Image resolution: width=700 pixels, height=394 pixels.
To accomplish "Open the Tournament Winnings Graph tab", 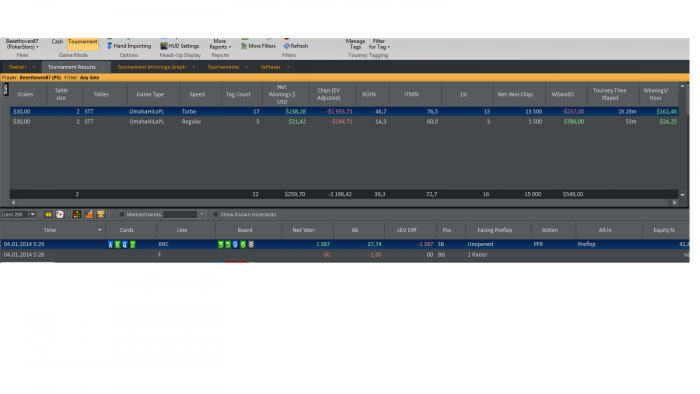I will coord(152,67).
